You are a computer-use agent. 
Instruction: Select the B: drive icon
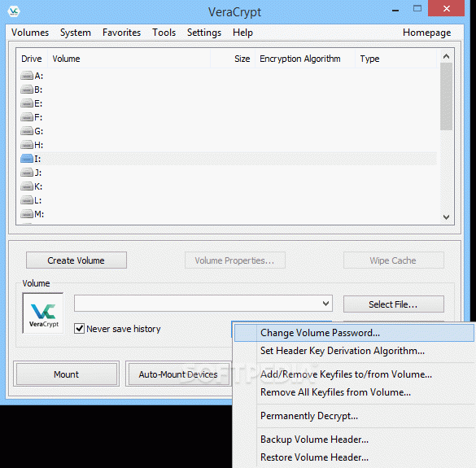(27, 90)
